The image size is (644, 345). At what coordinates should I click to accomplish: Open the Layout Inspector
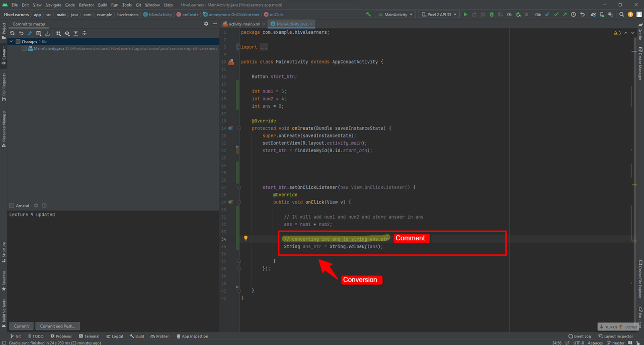615,336
